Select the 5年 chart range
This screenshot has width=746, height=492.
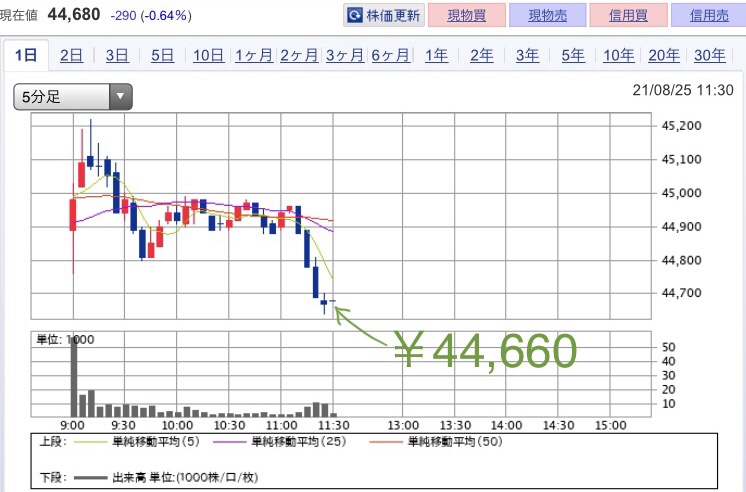point(573,56)
